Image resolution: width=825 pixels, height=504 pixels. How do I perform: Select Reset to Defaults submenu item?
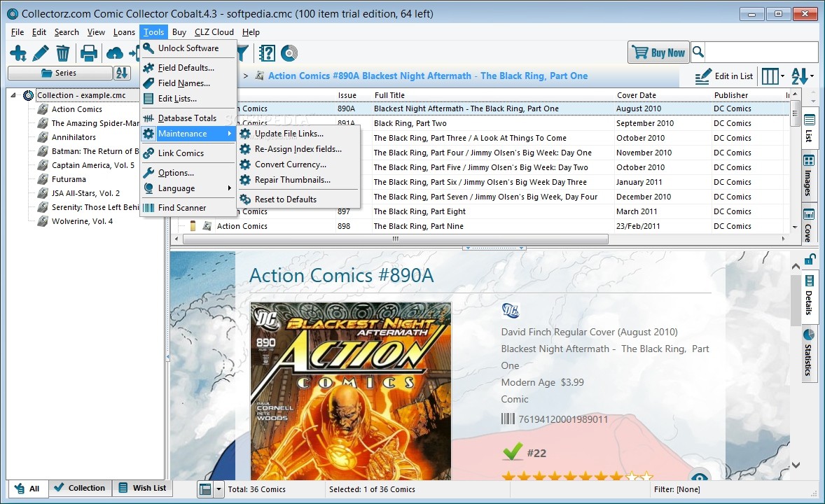[x=298, y=199]
